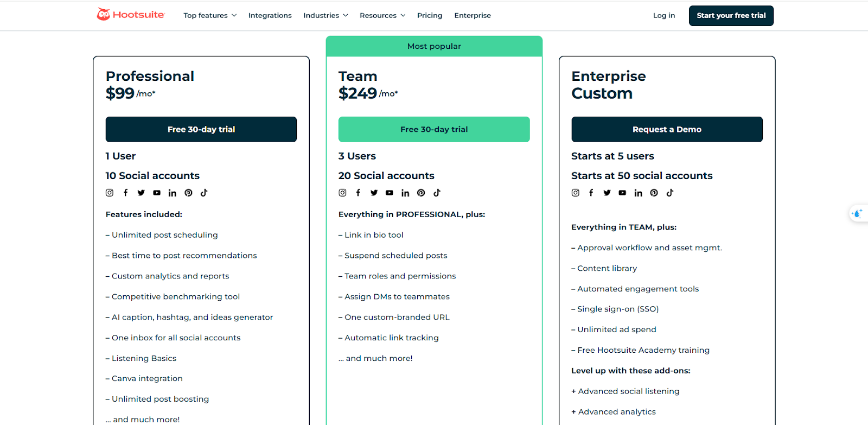
Task: Click LinkedIn icon in Team plan
Action: point(405,193)
